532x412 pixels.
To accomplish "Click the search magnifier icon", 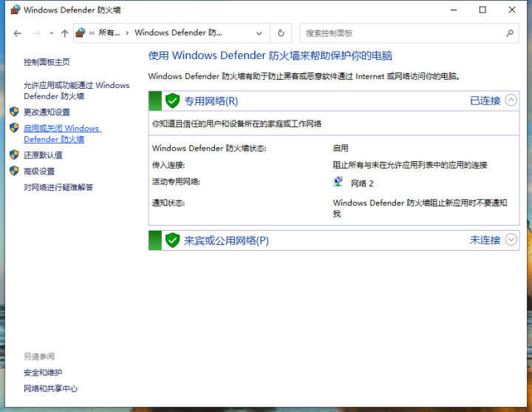I will [x=510, y=33].
